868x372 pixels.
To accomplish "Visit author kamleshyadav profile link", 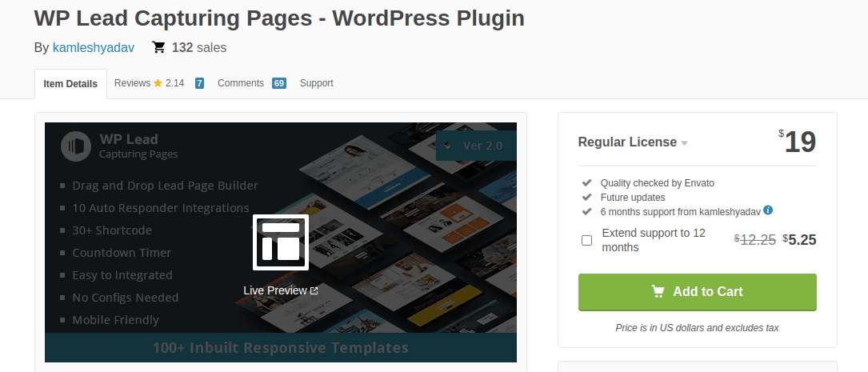I will click(94, 48).
